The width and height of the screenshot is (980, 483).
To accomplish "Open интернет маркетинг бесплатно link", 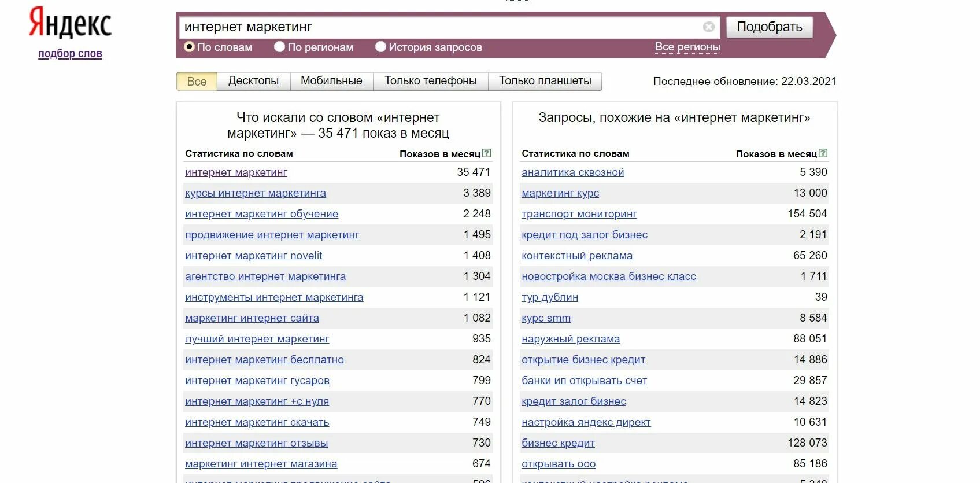I will [264, 360].
